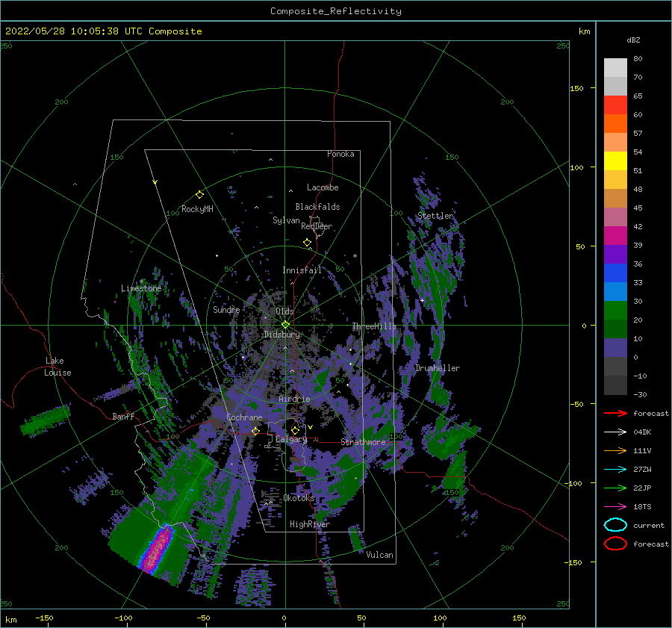Click the yellow diamond marker near RockyMH

click(199, 195)
